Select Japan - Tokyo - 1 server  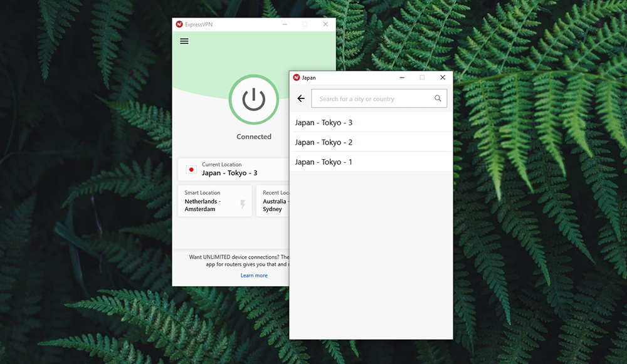(371, 162)
